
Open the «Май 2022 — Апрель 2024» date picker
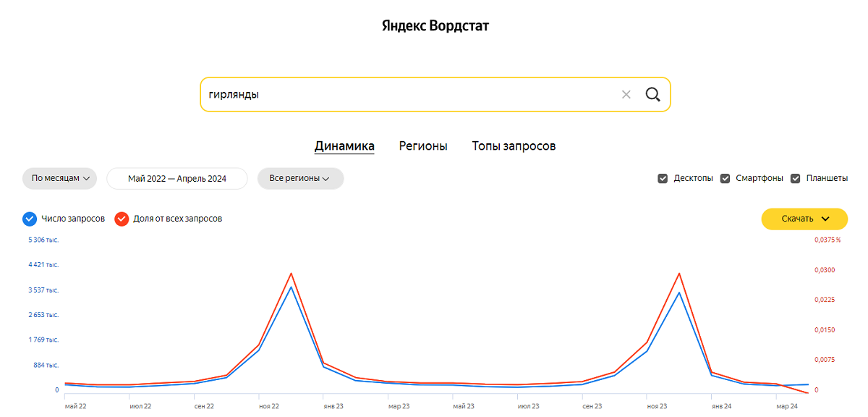[x=177, y=178]
